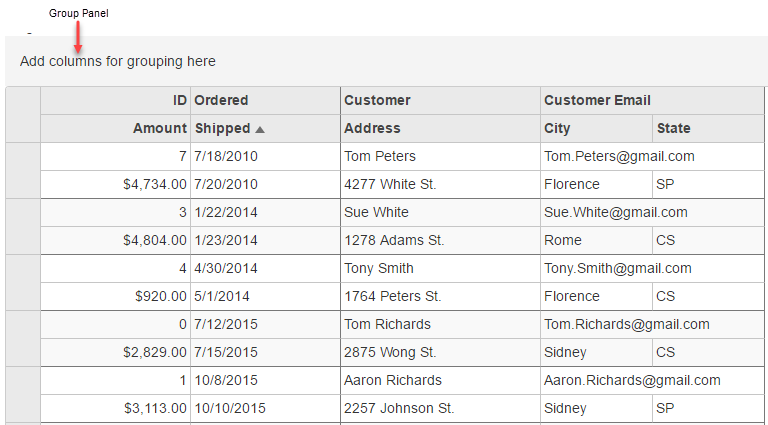This screenshot has height=425, width=768.
Task: Click the group panel drop area text
Action: click(118, 61)
